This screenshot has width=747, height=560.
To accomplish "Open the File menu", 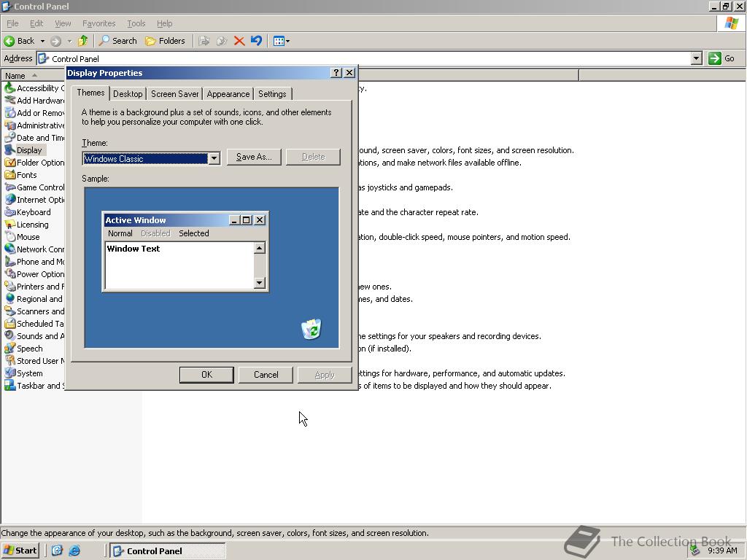I will tap(12, 23).
